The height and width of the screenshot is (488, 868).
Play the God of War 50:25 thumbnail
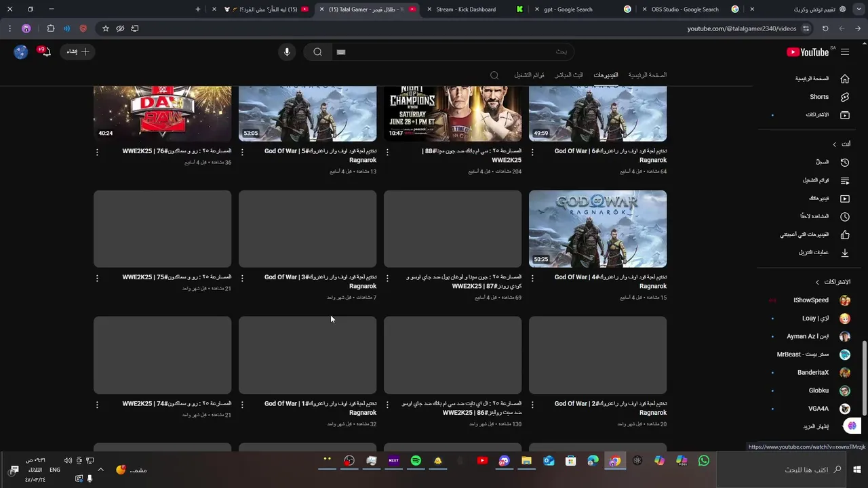tap(597, 229)
